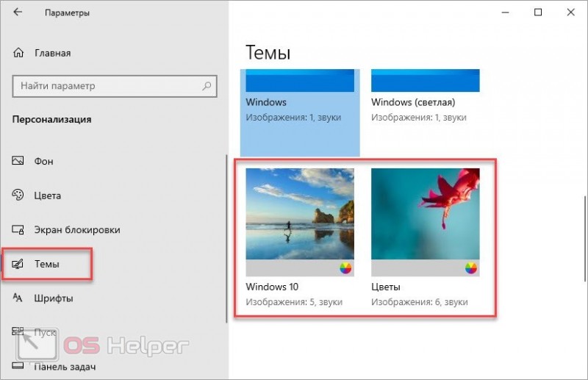Image resolution: width=588 pixels, height=380 pixels.
Task: Click color wheel on Windows 10 theme
Action: point(345,268)
